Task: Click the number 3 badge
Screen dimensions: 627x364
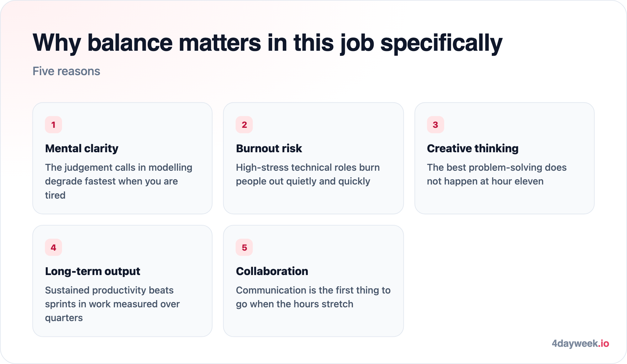Action: click(x=435, y=125)
